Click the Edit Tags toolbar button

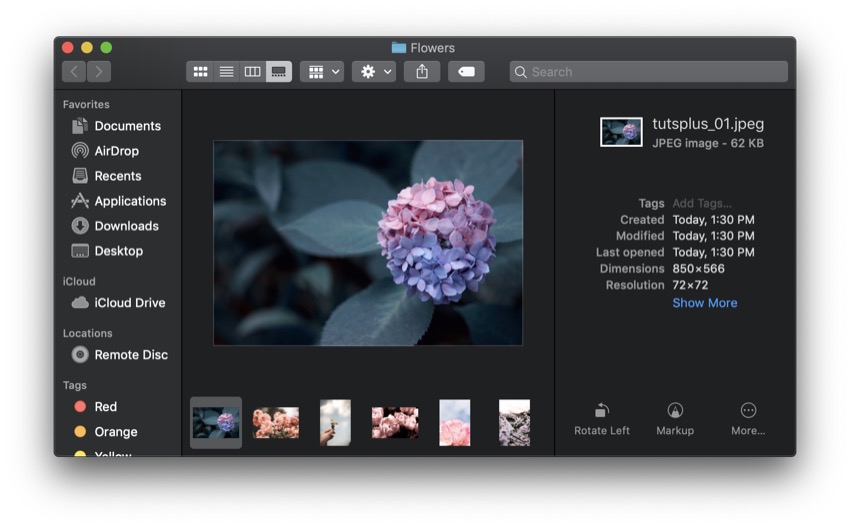tap(466, 72)
